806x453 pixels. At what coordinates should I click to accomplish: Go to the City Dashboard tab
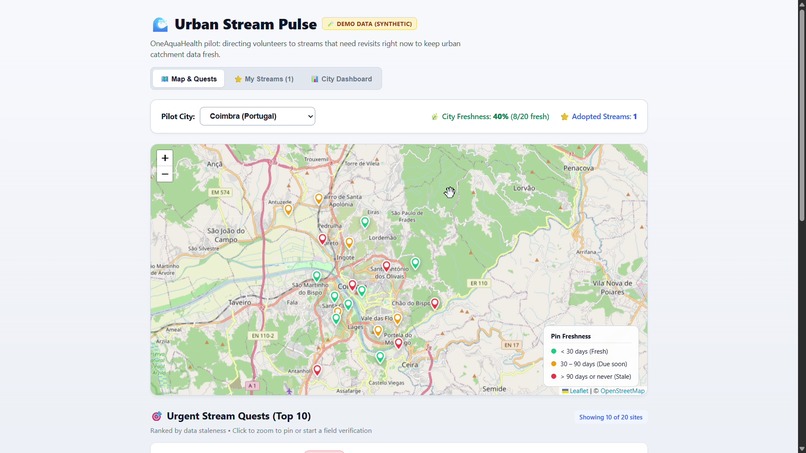click(341, 79)
